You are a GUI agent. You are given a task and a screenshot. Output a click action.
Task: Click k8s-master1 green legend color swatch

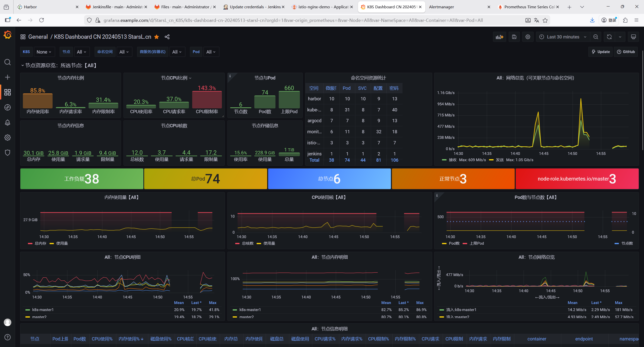pyautogui.click(x=28, y=310)
